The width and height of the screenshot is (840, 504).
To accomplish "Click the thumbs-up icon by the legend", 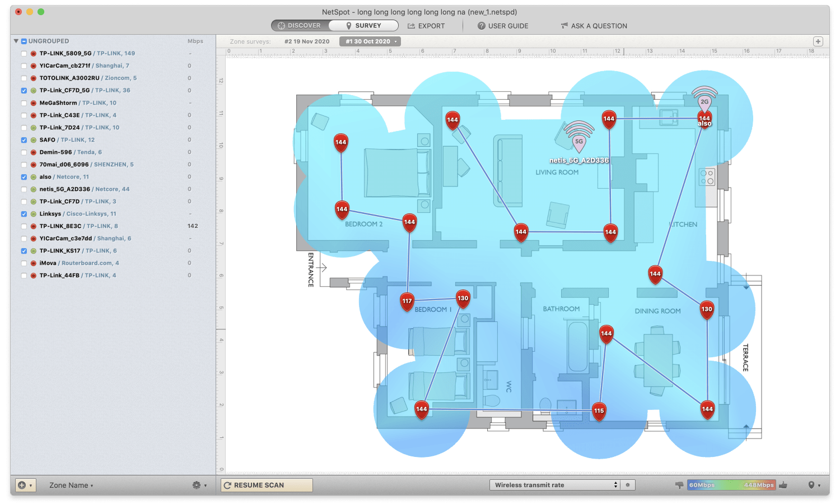I will pyautogui.click(x=783, y=485).
